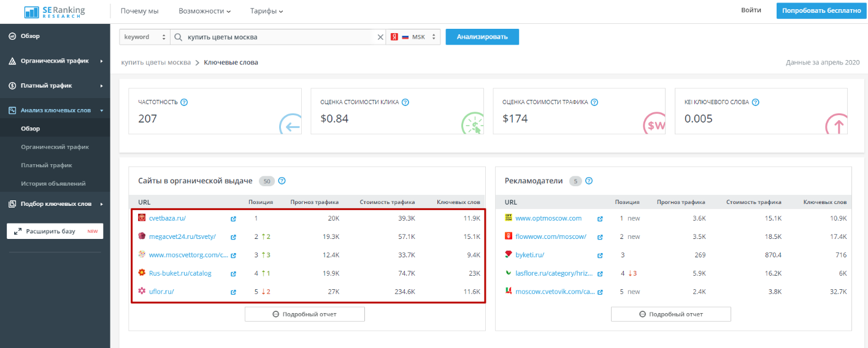Click the Данные за апрель 2020 text
Image resolution: width=868 pixels, height=348 pixels.
(x=823, y=62)
